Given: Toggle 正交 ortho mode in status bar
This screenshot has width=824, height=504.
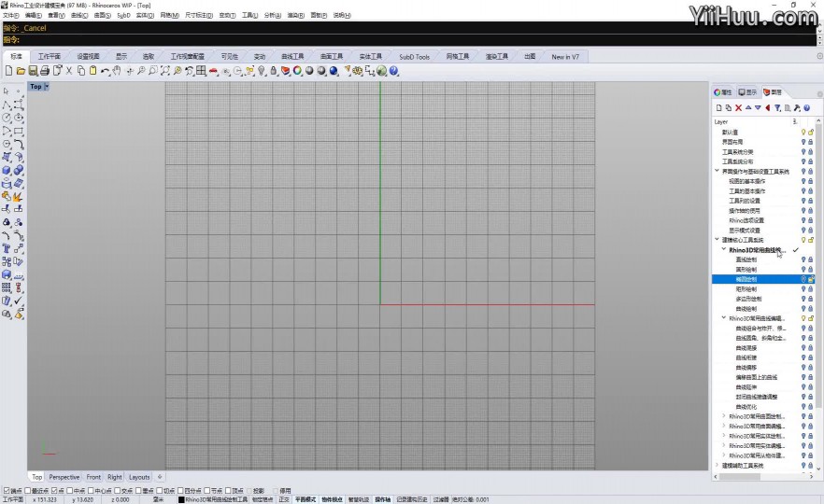Looking at the screenshot, I should pyautogui.click(x=284, y=500).
